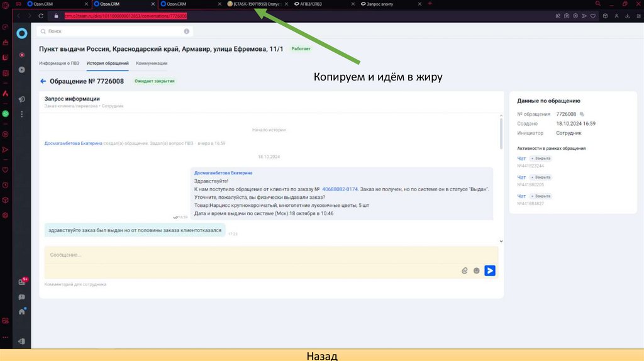Switch to the first Ozon.CRM browser tab
The height and width of the screenshot is (361, 644).
[57, 4]
